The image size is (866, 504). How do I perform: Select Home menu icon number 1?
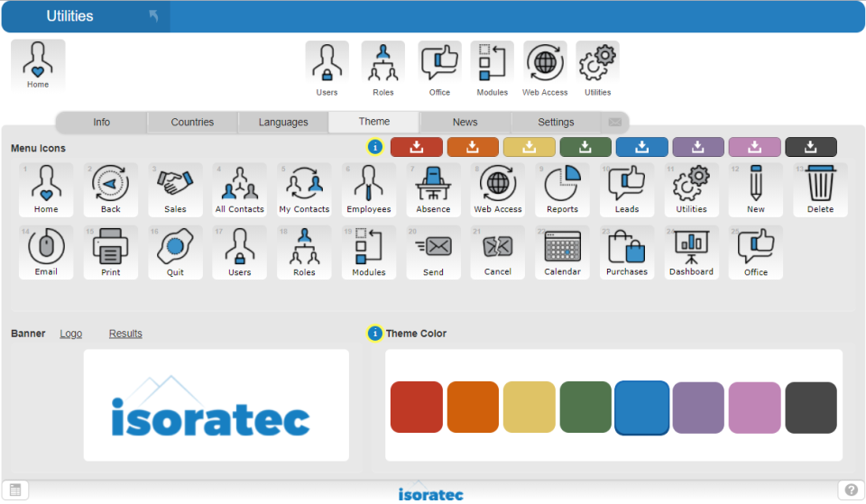[x=46, y=189]
